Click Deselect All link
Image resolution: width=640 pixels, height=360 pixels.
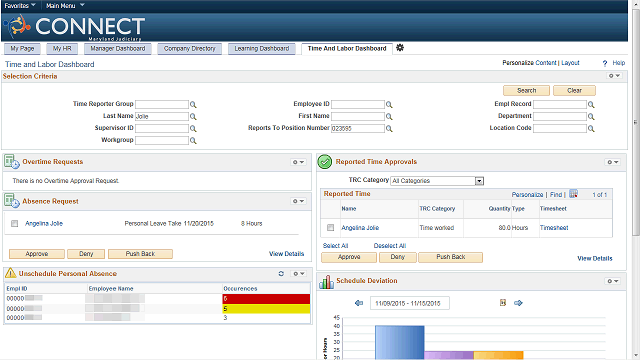click(x=390, y=246)
